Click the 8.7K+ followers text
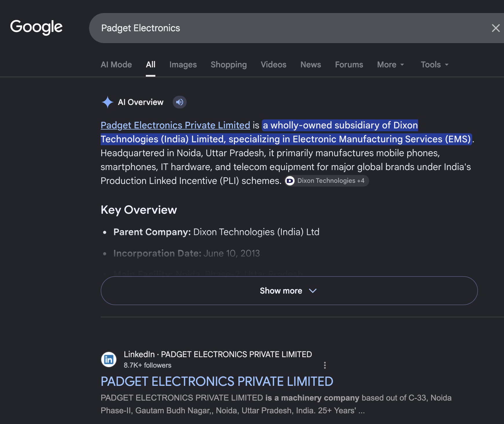The image size is (504, 424). click(x=148, y=365)
